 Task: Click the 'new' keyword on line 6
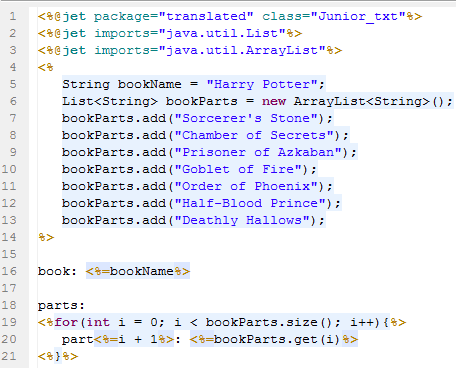tap(274, 101)
